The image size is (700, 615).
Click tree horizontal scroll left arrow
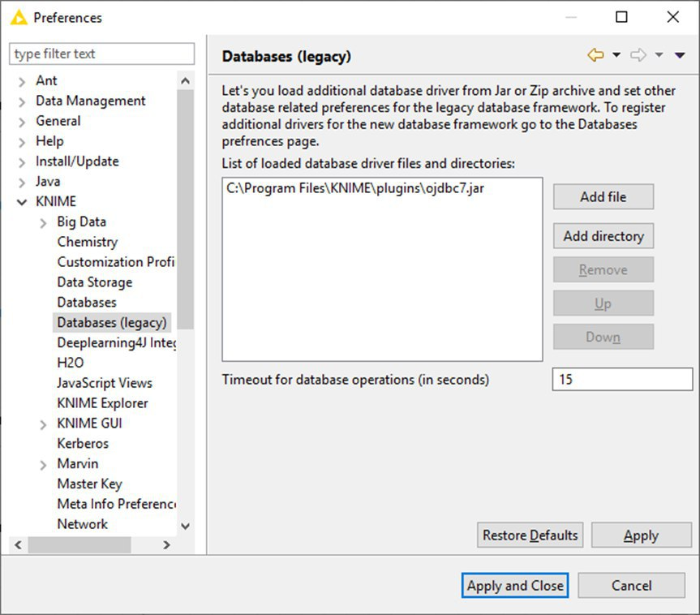(19, 545)
